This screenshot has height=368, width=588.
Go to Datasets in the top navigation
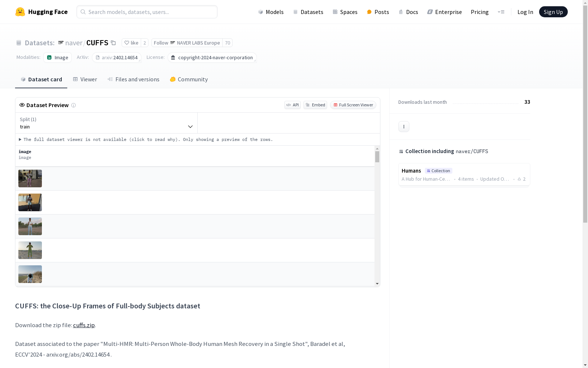coord(308,12)
